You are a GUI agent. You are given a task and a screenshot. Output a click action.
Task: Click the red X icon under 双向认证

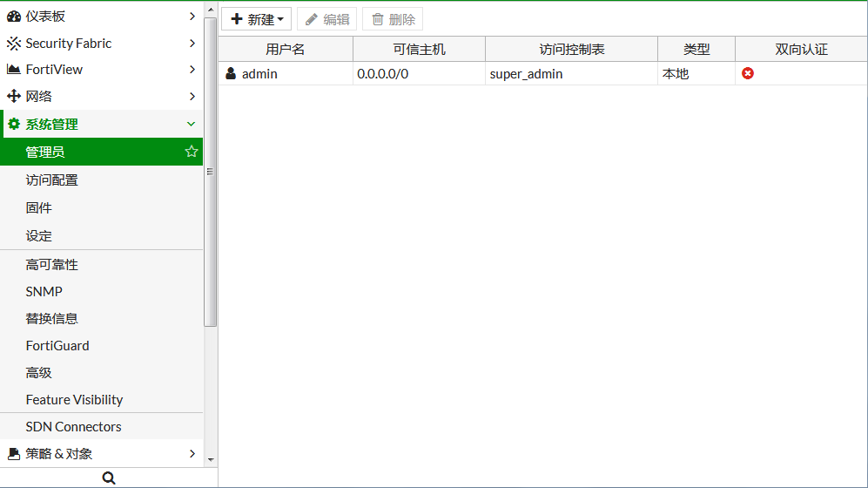click(x=748, y=74)
